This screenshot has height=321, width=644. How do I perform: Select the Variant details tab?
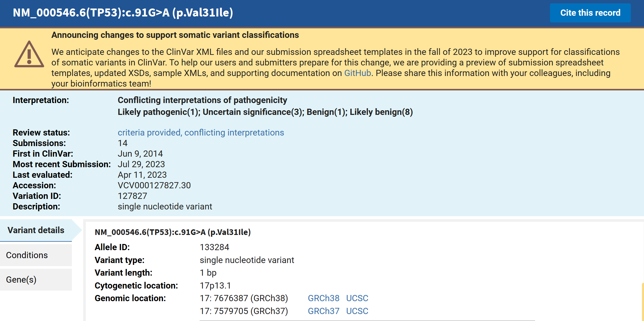(36, 230)
